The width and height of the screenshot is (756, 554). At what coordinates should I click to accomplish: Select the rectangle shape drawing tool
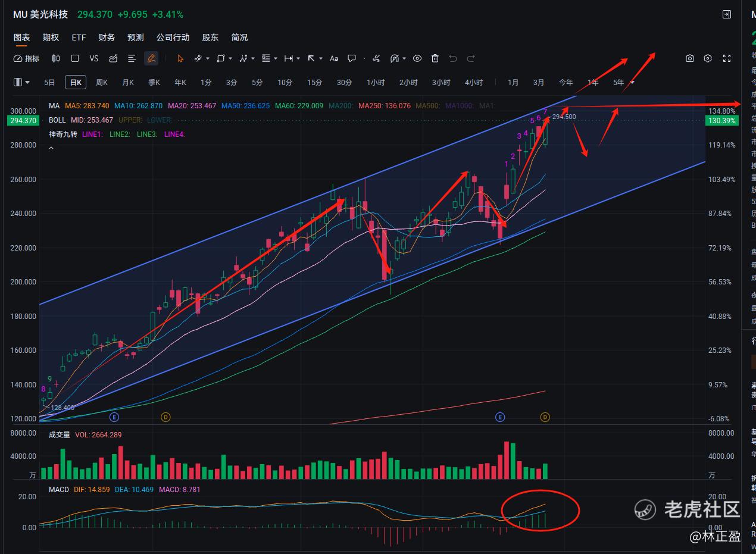coord(221,58)
